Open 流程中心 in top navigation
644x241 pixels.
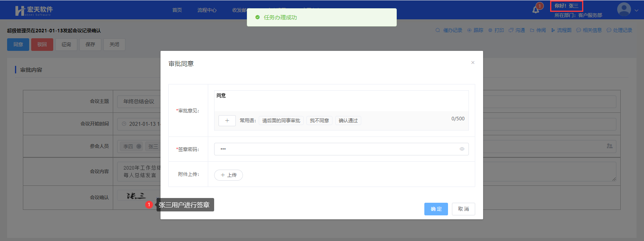pyautogui.click(x=207, y=10)
